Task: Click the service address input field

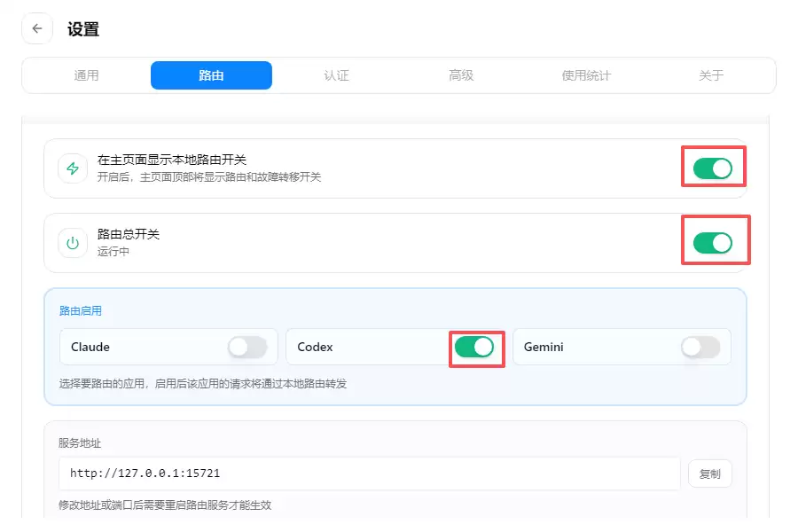Action: pyautogui.click(x=370, y=473)
